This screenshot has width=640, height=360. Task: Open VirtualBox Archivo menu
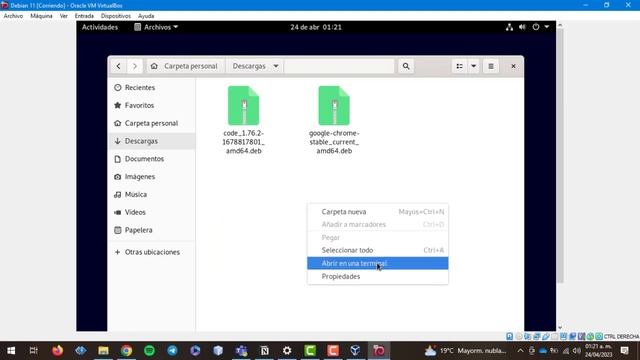tap(13, 16)
